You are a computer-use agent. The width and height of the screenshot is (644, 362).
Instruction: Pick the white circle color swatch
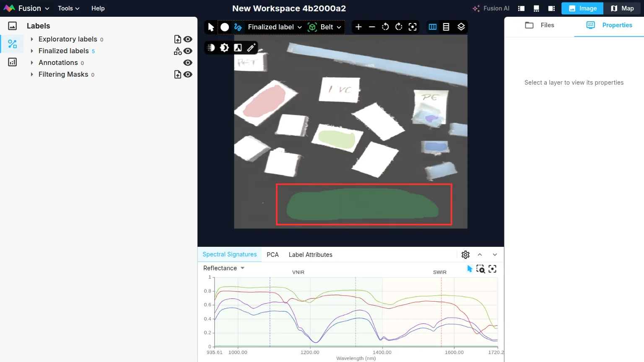point(225,27)
